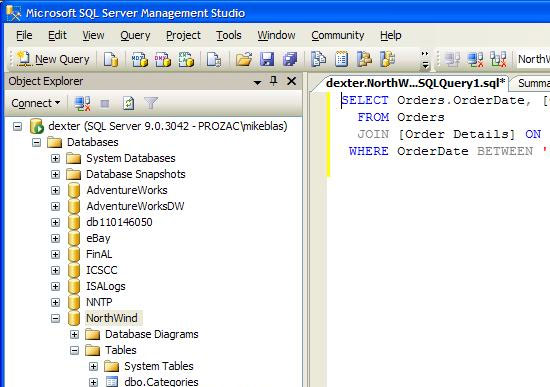Click the ISALogs database cylinder icon
This screenshot has width=550, height=387.
74,287
